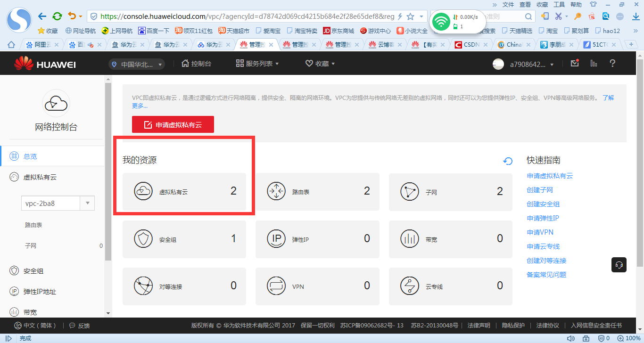This screenshot has width=644, height=343.
Task: Click the speaker volume icon in status bar
Action: (x=571, y=338)
